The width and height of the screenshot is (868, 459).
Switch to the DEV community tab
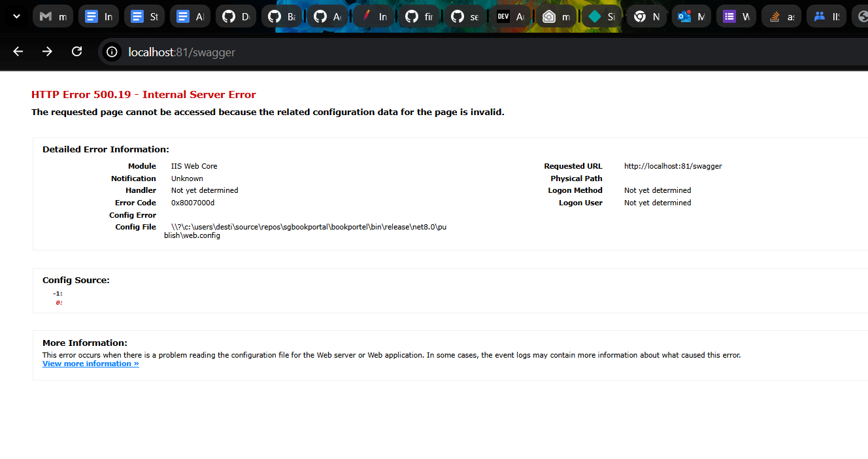(x=510, y=16)
